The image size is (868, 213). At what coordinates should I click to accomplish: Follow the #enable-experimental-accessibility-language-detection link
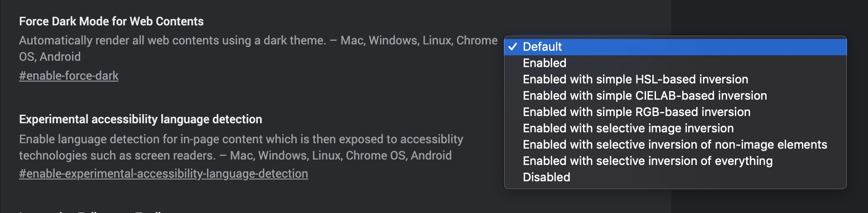164,174
